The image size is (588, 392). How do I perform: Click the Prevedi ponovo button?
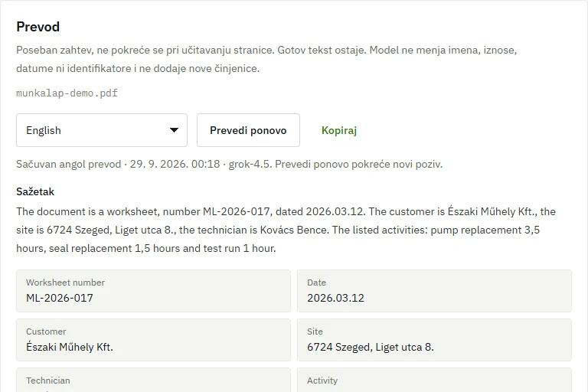coord(248,130)
